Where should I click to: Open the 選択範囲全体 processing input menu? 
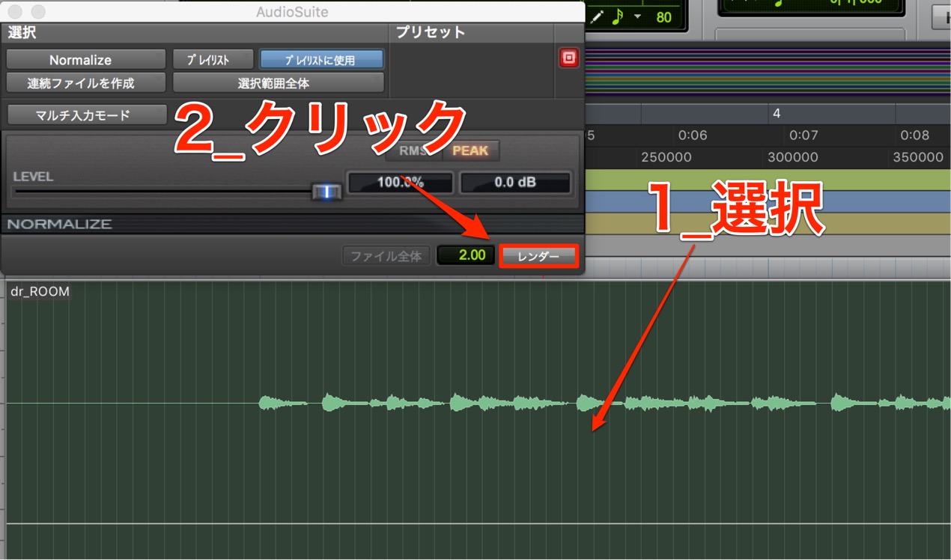point(278,82)
